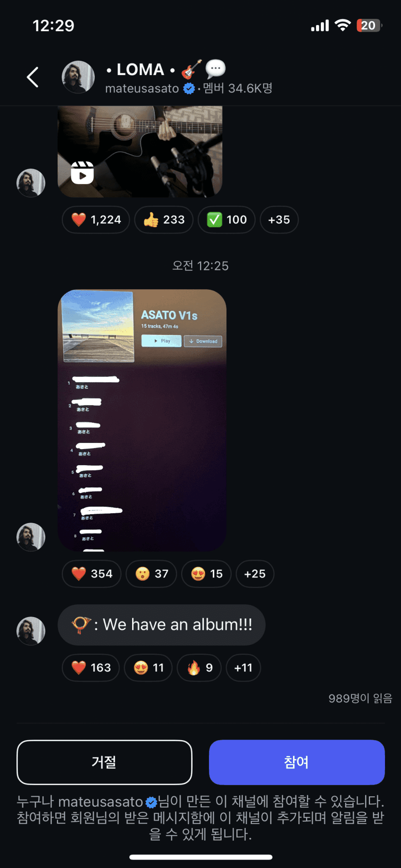Open the ASATO V1s album image
Viewport: 401px width, 868px height.
142,420
